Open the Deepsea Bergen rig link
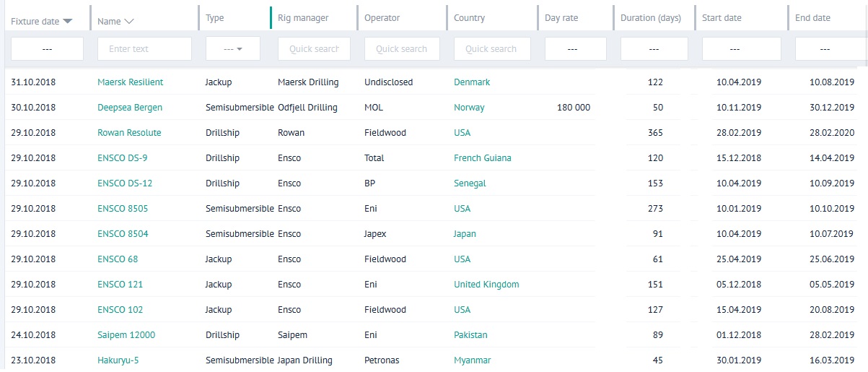This screenshot has width=868, height=372. pyautogui.click(x=130, y=108)
